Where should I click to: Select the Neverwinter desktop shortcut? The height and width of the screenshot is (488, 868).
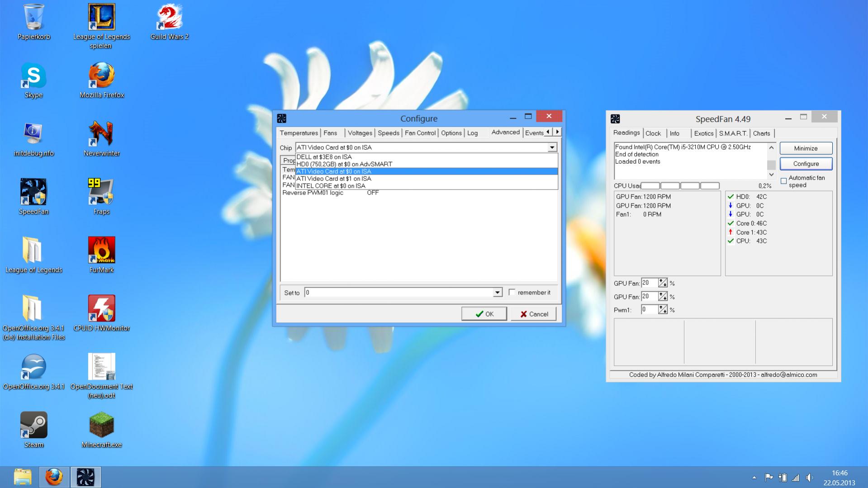[101, 139]
